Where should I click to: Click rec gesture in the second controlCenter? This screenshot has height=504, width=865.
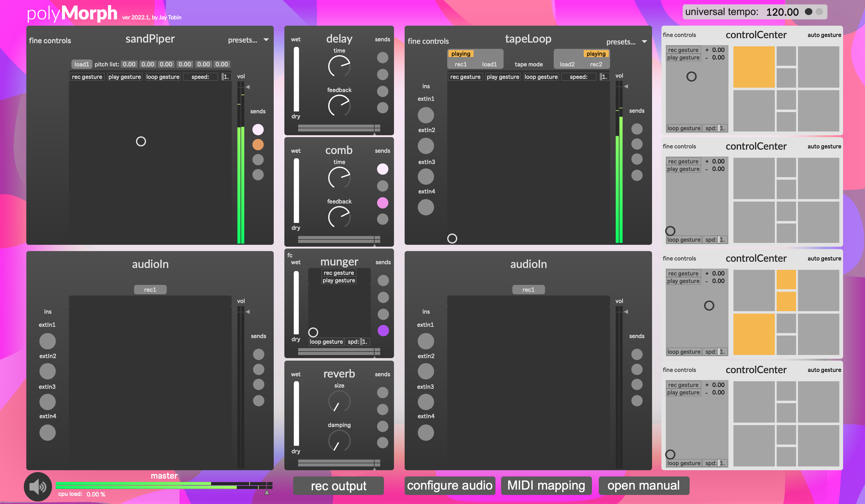tap(683, 161)
